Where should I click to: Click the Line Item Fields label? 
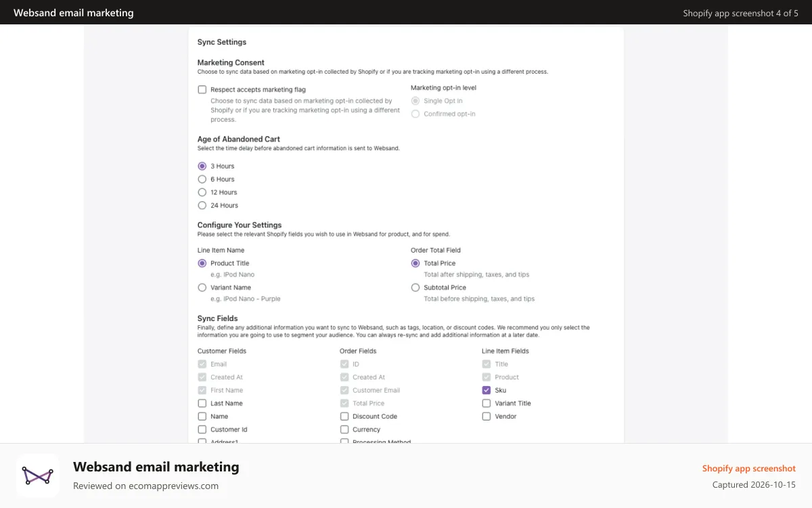[x=505, y=352]
